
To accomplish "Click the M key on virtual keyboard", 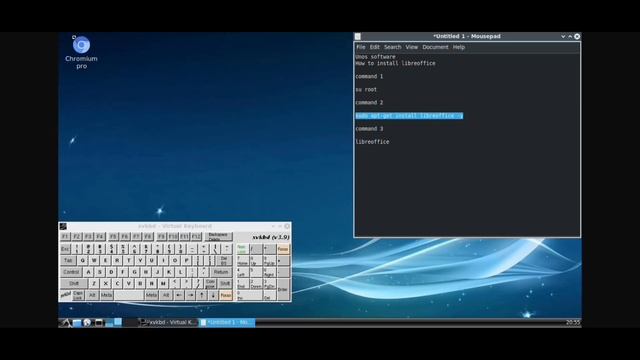I will point(164,283).
